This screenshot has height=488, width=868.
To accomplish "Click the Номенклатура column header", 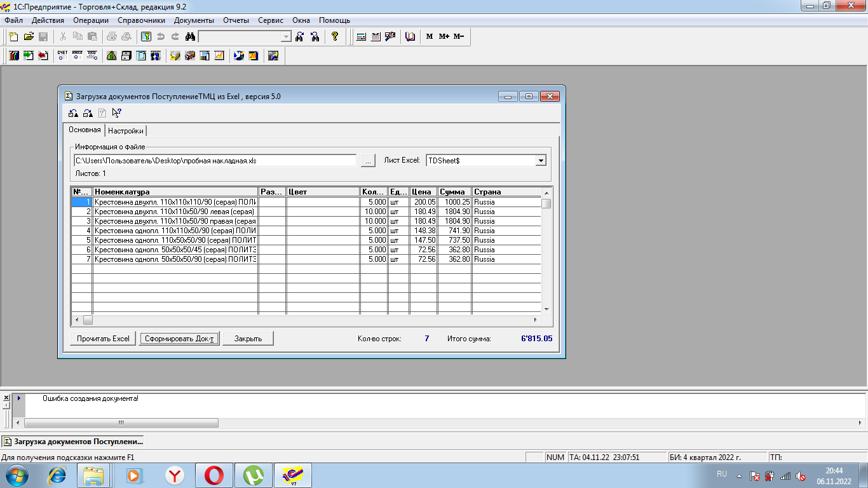I will click(x=175, y=191).
